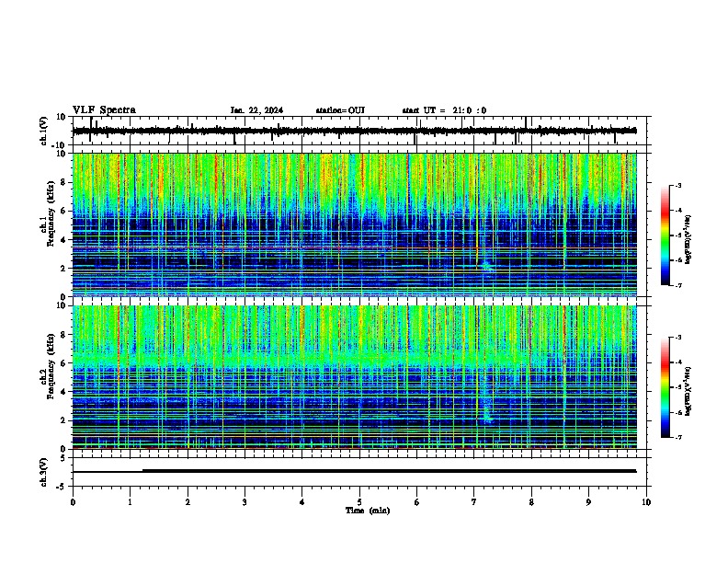
Task: Click the ch.2 "Frequency (kHz)" axis label
Action: 51,366
